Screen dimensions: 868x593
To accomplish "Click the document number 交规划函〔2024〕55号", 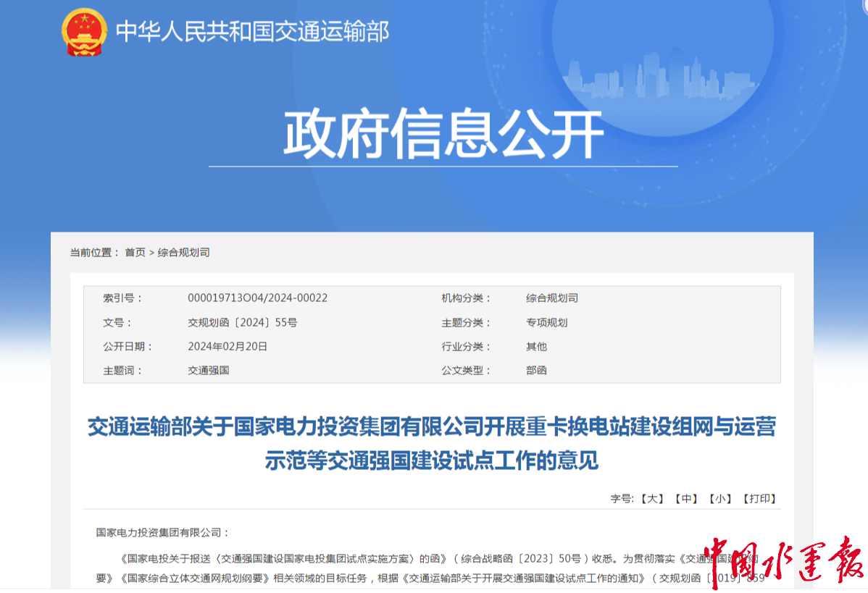I will pos(242,323).
